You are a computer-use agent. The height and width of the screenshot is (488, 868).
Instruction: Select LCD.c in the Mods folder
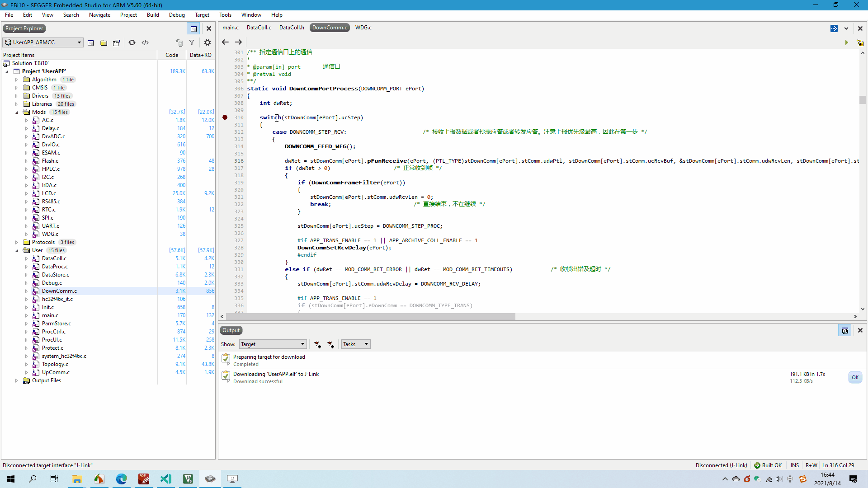(49, 193)
